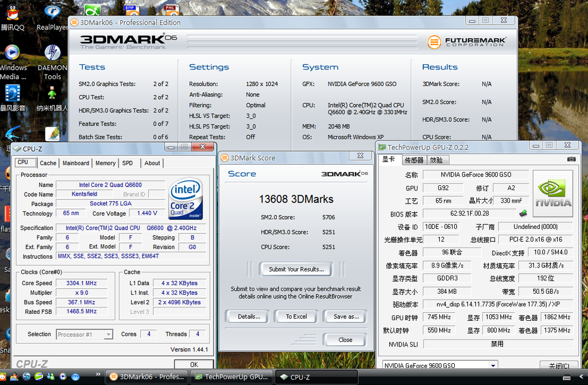Click the GPU-Z BIOS save chip icon
Viewport: 588px width, 385px height.
pos(523,213)
